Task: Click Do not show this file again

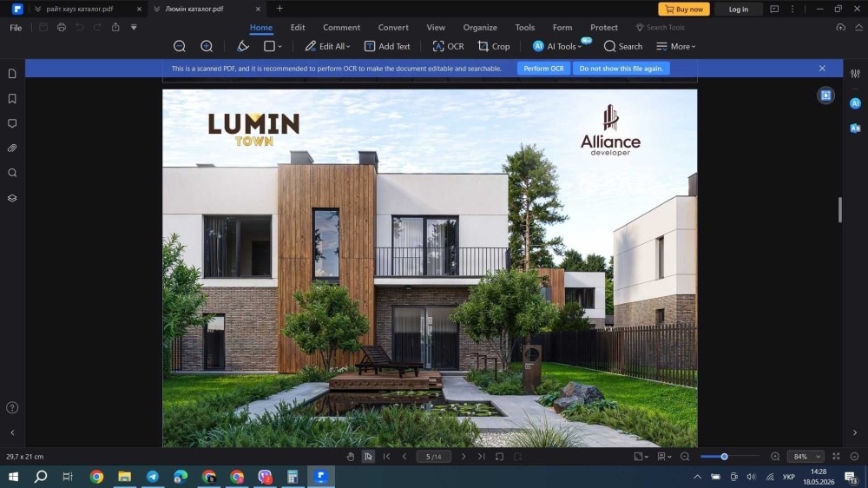Action: pyautogui.click(x=621, y=69)
